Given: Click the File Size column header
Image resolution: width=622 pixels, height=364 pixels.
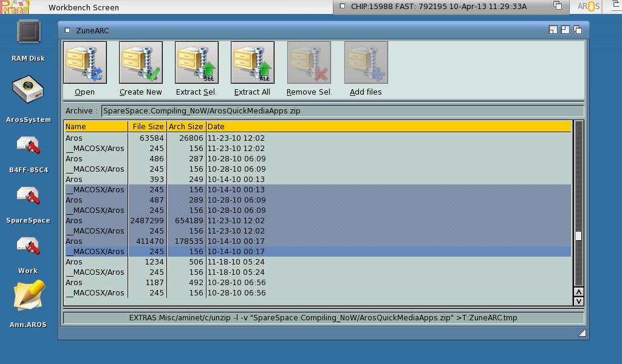Looking at the screenshot, I should [x=147, y=127].
